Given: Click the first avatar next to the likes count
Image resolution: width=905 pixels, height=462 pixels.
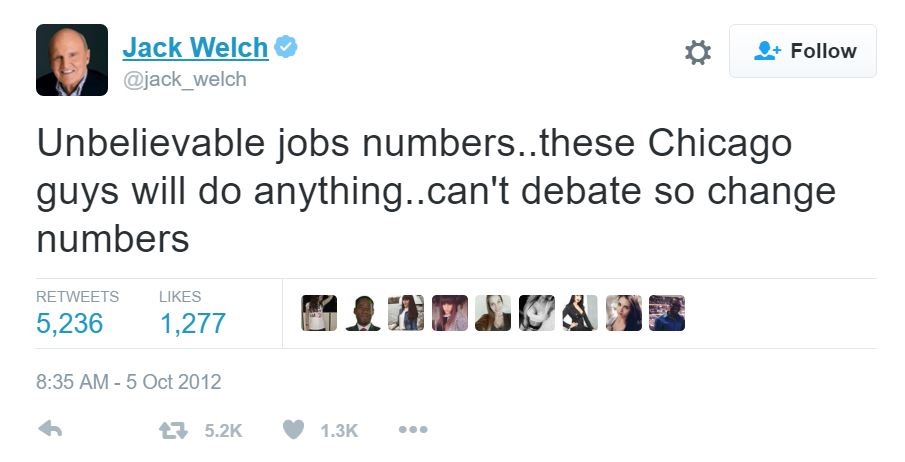Looking at the screenshot, I should [x=319, y=313].
